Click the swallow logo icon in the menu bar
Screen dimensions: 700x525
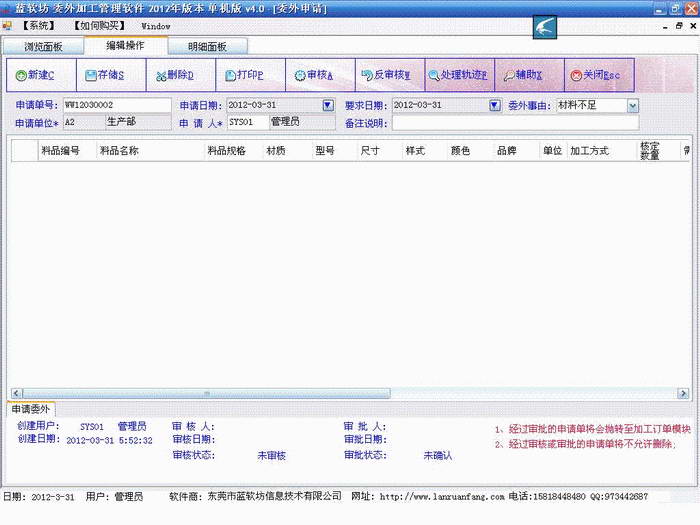point(545,27)
